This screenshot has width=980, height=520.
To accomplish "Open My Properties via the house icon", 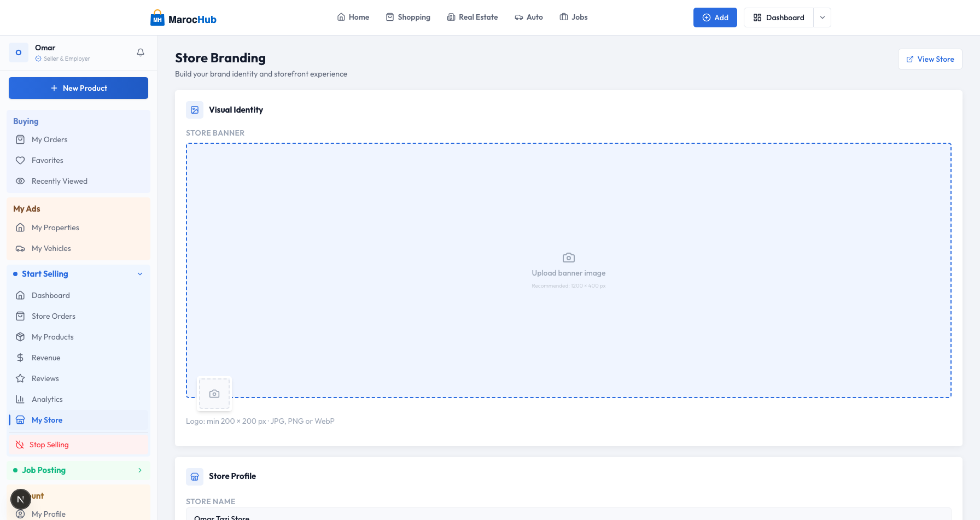I will (x=20, y=227).
